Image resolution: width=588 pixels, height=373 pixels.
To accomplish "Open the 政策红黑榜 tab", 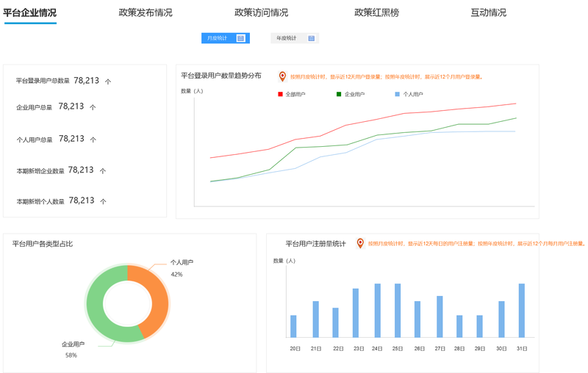I will coord(376,12).
